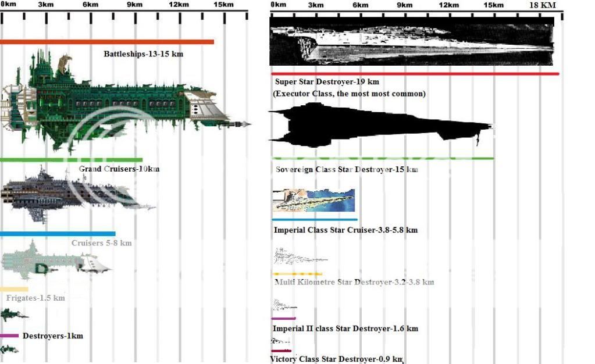Image resolution: width=595 pixels, height=364 pixels.
Task: Click the "Destroyers-1km" label
Action: [53, 336]
